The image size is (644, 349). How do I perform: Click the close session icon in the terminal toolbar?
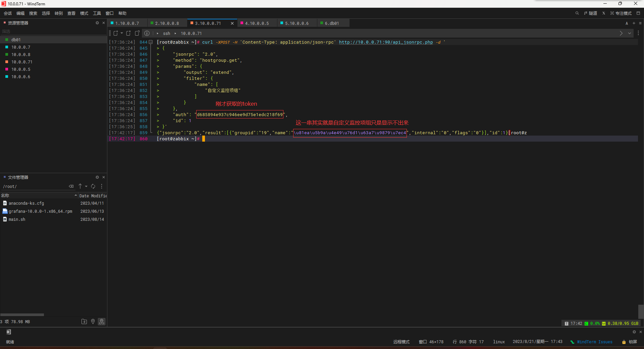click(x=128, y=33)
